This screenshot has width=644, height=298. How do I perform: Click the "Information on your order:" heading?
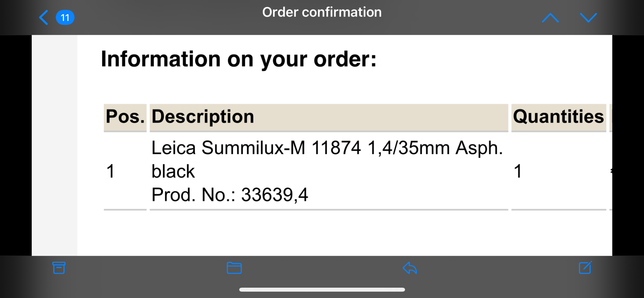pos(239,59)
